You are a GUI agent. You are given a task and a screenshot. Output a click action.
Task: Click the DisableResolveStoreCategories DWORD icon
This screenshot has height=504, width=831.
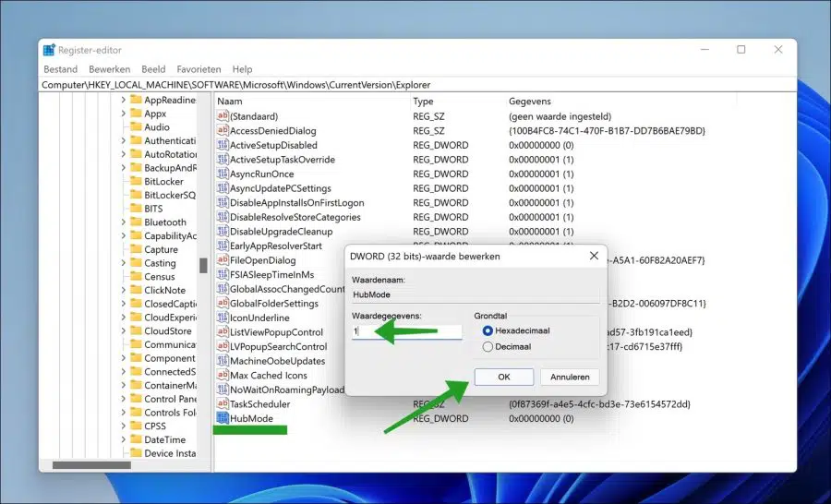tap(223, 217)
